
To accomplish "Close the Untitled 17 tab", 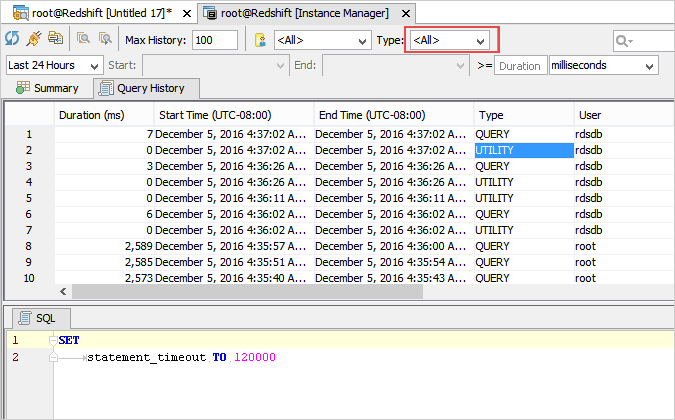I will (x=187, y=14).
